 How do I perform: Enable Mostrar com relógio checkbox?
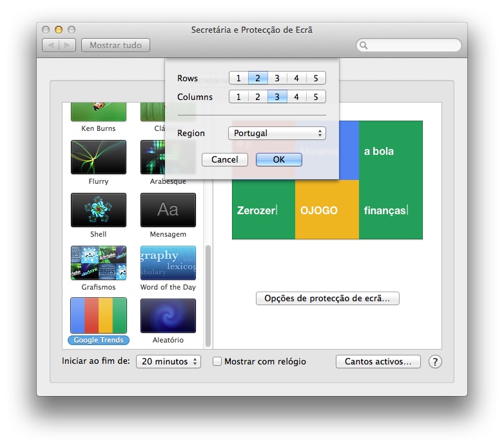217,361
